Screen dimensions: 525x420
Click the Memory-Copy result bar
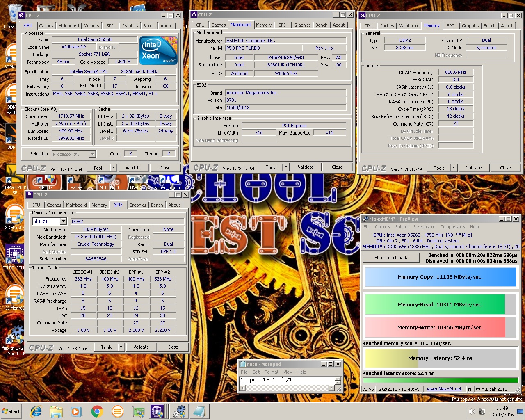click(x=440, y=277)
